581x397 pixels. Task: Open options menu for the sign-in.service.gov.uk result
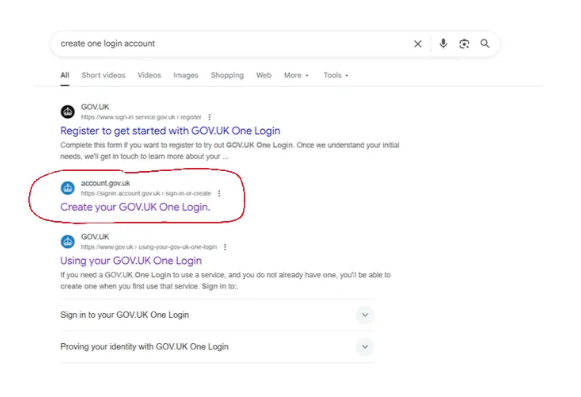210,117
